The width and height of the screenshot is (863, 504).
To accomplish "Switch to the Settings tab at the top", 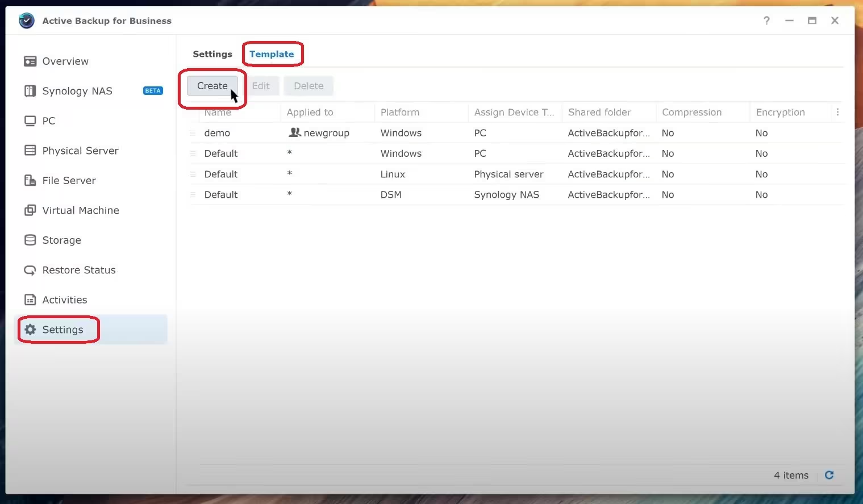I will click(212, 54).
